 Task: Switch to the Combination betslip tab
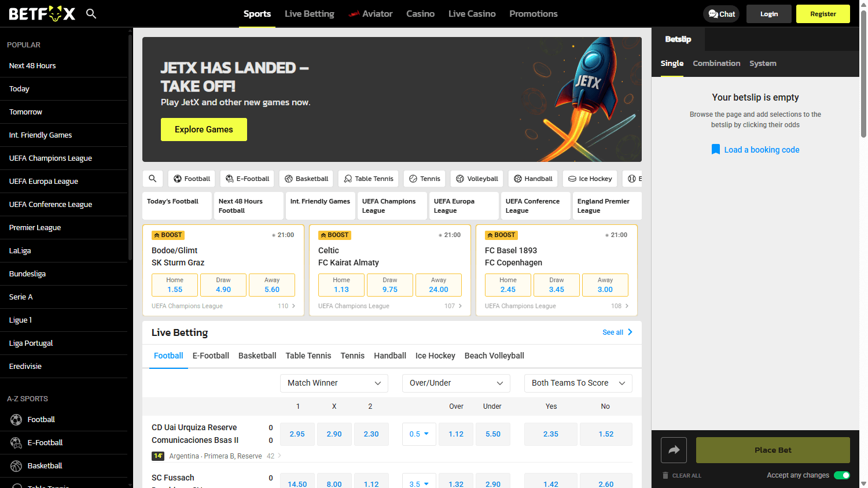point(716,63)
